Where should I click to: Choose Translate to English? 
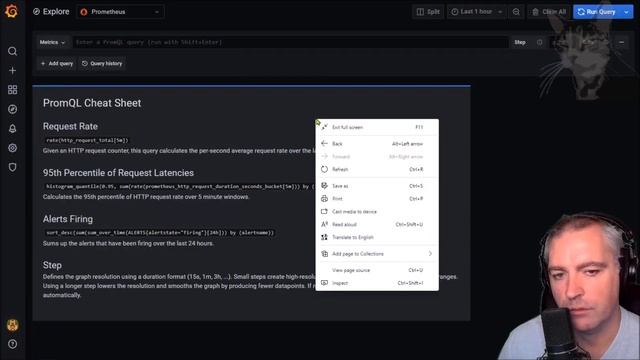tap(377, 237)
